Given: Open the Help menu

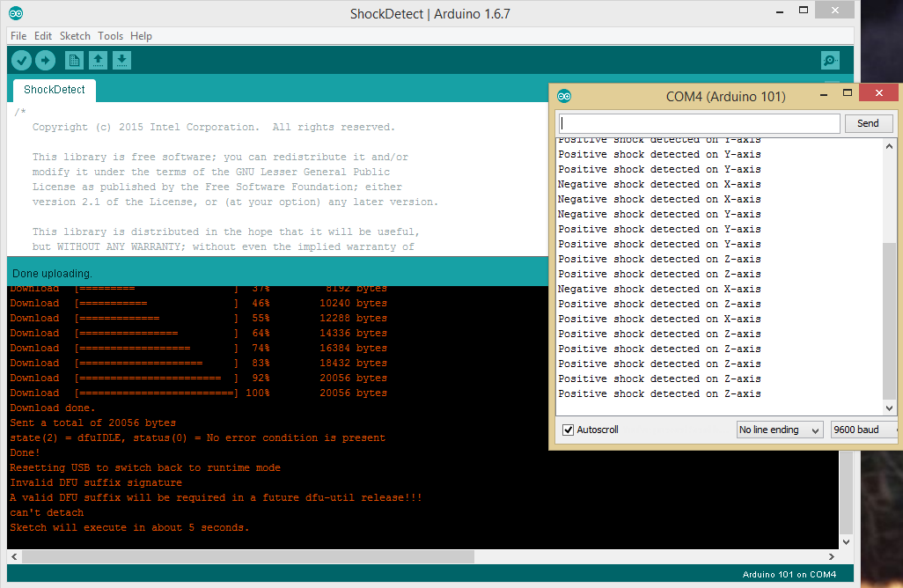Looking at the screenshot, I should [141, 36].
